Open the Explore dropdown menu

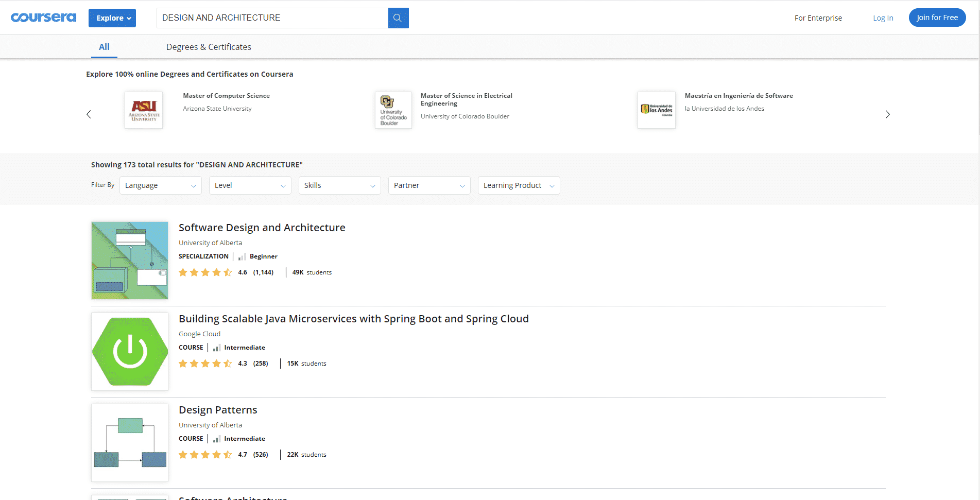pyautogui.click(x=112, y=18)
